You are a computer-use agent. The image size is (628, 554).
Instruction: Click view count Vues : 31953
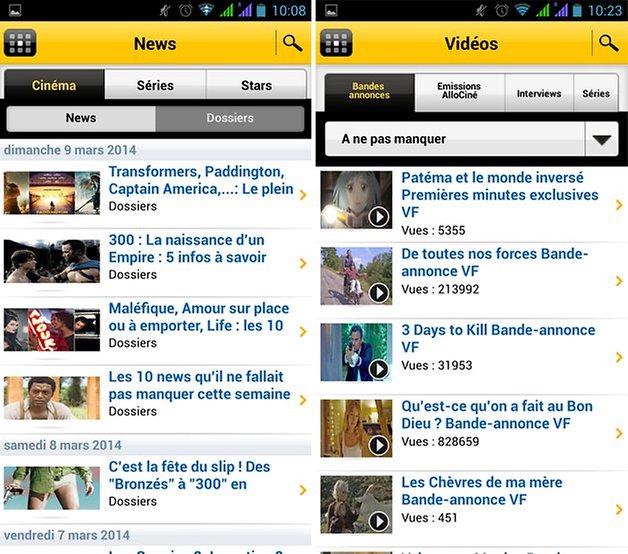437,365
